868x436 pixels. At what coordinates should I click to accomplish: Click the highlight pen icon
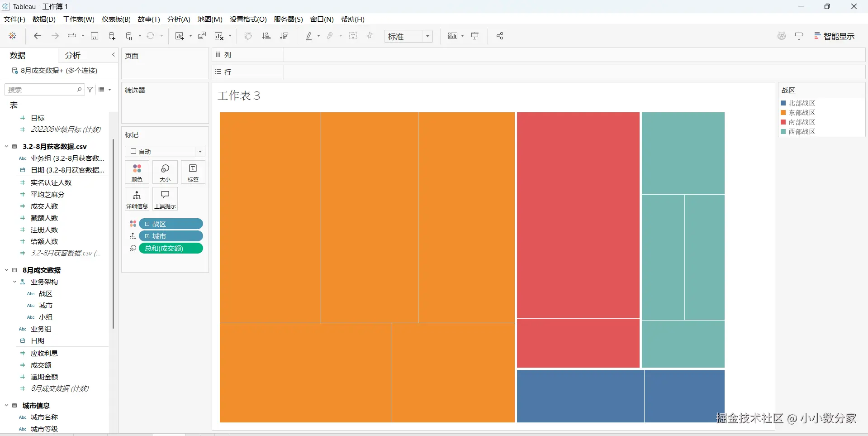tap(309, 36)
